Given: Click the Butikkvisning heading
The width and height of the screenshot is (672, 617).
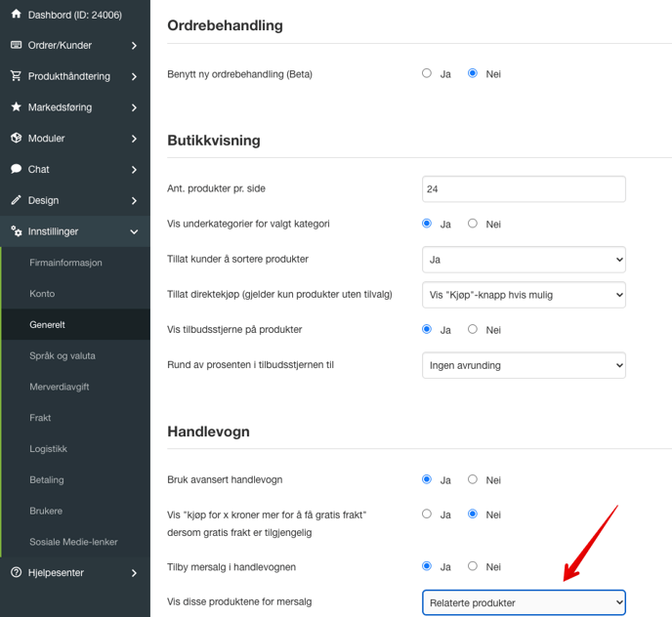Looking at the screenshot, I should (x=214, y=141).
